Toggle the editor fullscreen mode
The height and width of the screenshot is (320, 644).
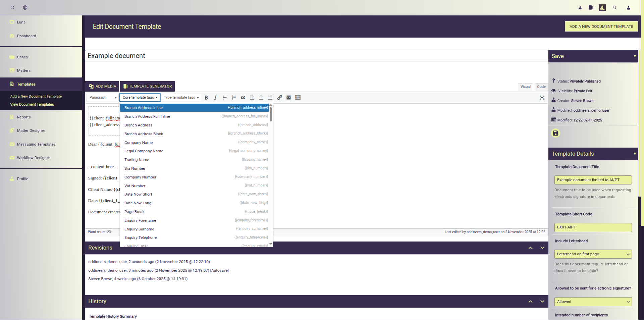542,98
